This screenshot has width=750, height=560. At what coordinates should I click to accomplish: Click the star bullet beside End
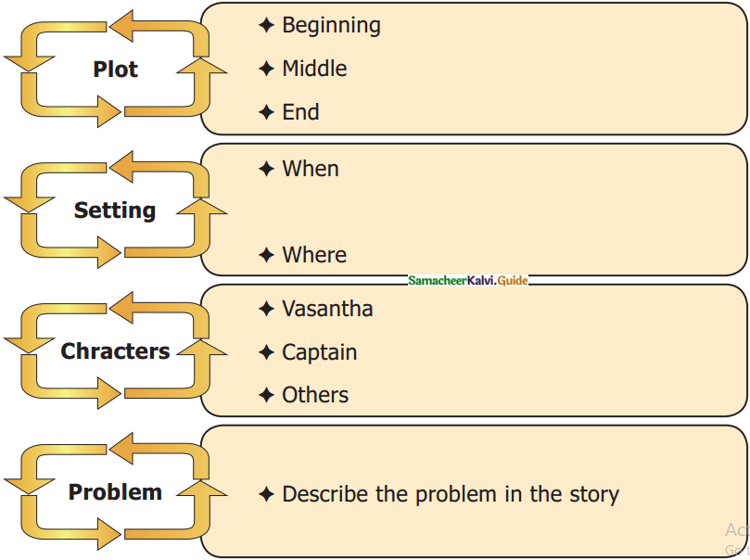point(266,112)
